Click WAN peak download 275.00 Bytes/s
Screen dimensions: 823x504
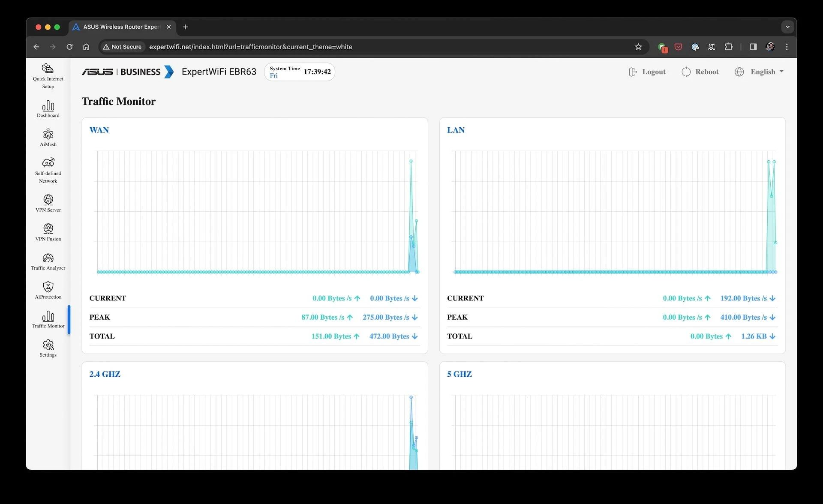click(x=390, y=317)
